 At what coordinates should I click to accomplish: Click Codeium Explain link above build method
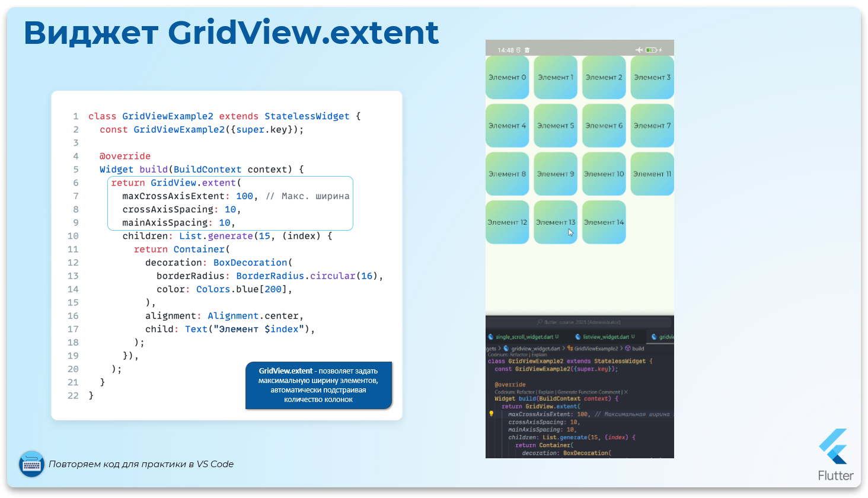[545, 392]
